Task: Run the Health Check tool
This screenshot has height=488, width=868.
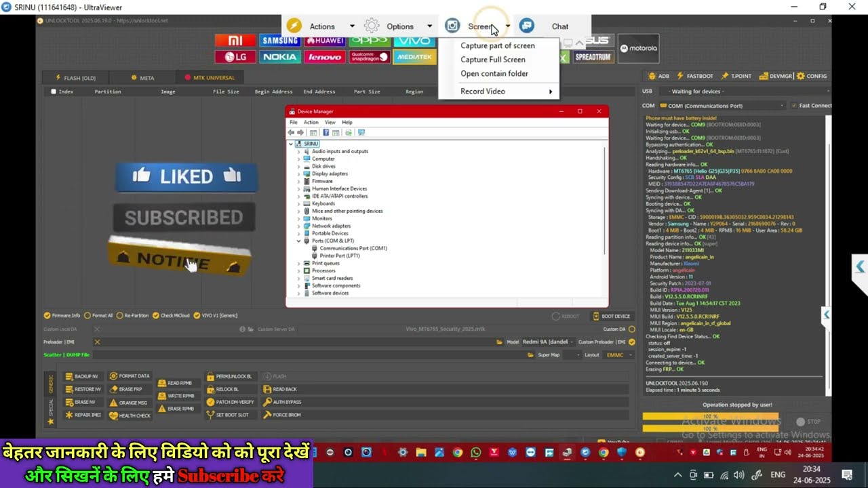Action: coord(130,415)
